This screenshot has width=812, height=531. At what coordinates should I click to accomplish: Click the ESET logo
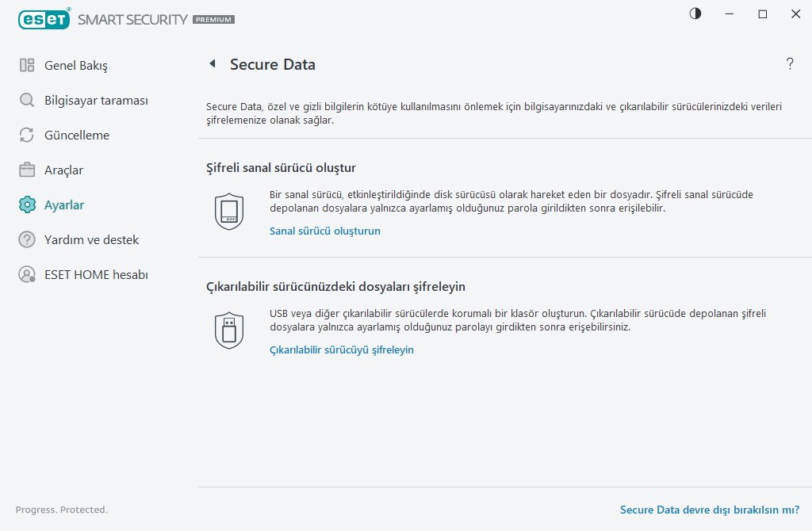pos(44,18)
